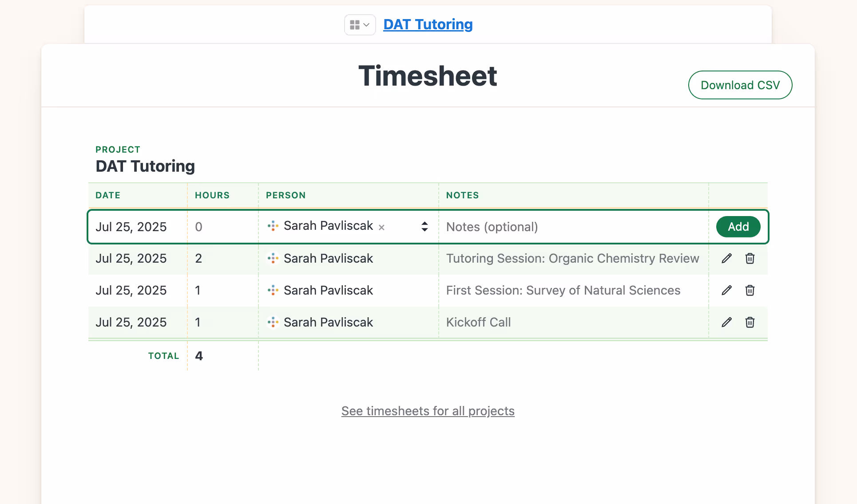Image resolution: width=857 pixels, height=504 pixels.
Task: Click the Add button
Action: 738,227
